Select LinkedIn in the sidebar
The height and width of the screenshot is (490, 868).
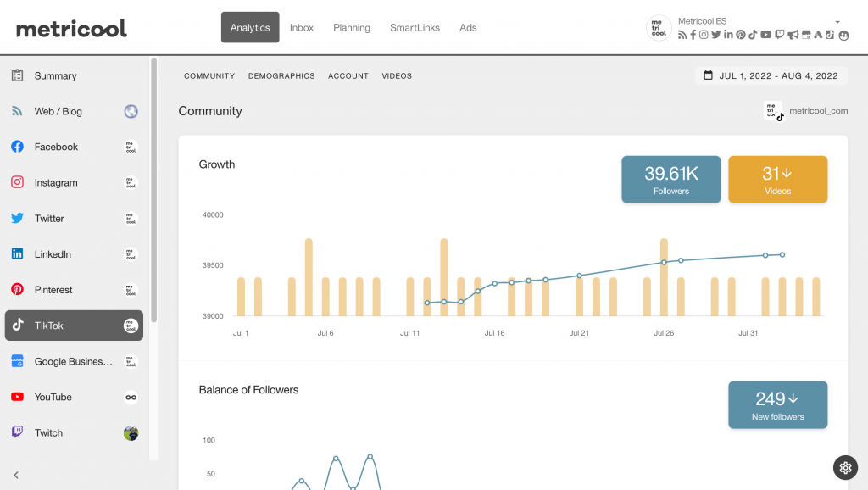pos(75,254)
